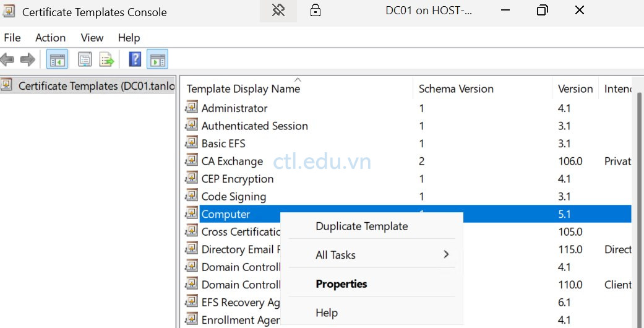The width and height of the screenshot is (644, 328).
Task: Open the File menu
Action: pos(12,38)
